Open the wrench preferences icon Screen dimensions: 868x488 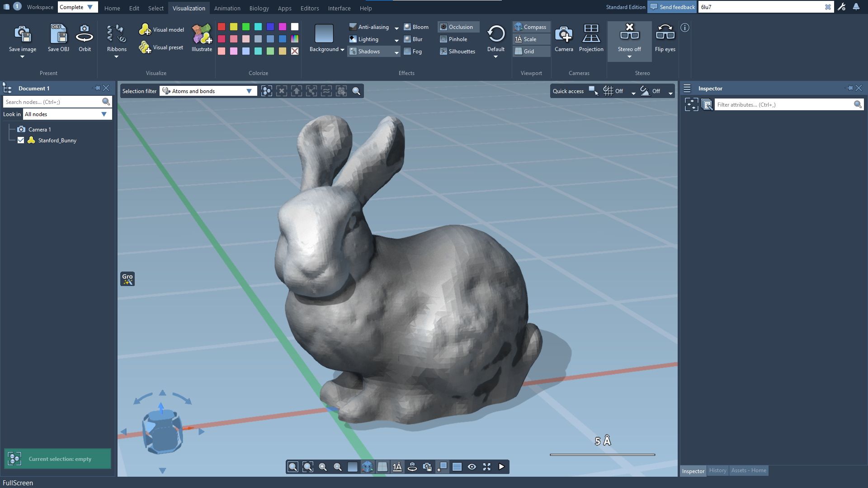click(x=842, y=7)
